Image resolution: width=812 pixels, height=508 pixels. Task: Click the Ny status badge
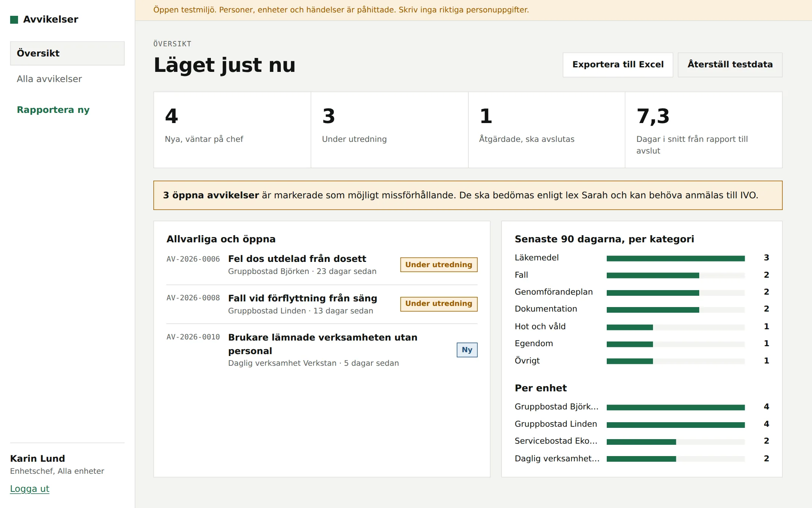click(467, 350)
